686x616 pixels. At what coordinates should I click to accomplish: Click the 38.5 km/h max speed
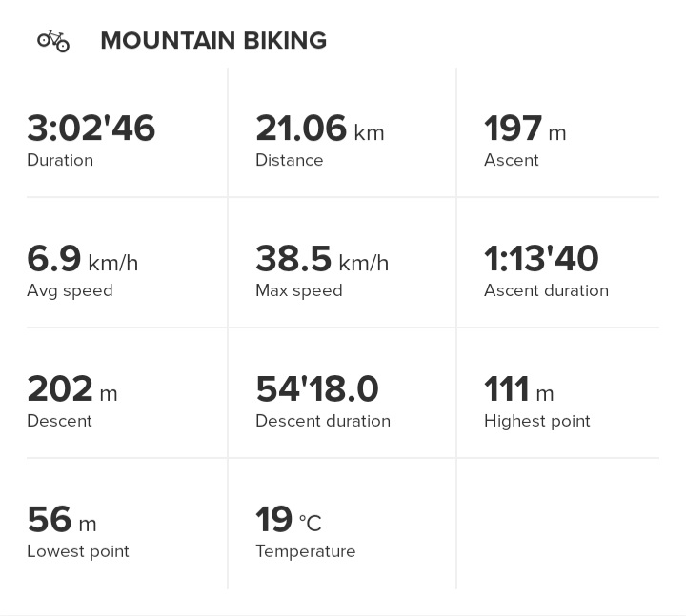click(322, 258)
